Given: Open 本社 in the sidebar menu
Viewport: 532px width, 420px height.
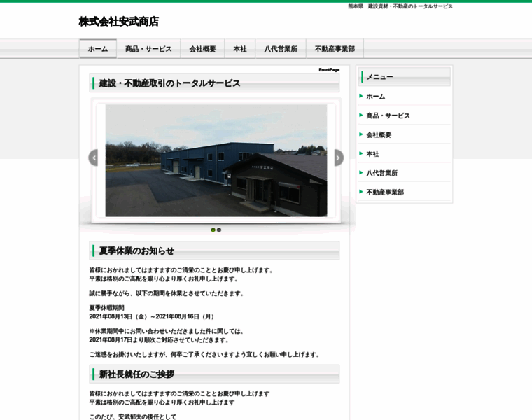Looking at the screenshot, I should pyautogui.click(x=372, y=154).
